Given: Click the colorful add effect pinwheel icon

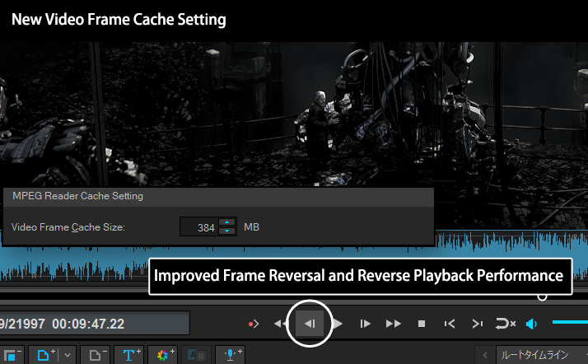Looking at the screenshot, I should tap(164, 355).
